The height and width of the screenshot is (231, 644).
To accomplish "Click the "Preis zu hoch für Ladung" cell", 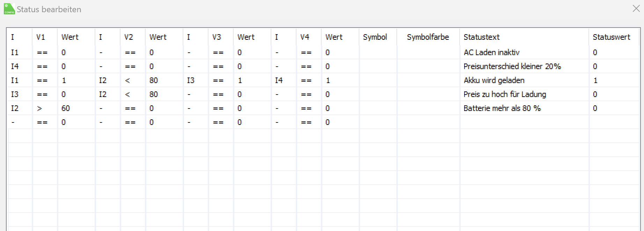I will [505, 94].
